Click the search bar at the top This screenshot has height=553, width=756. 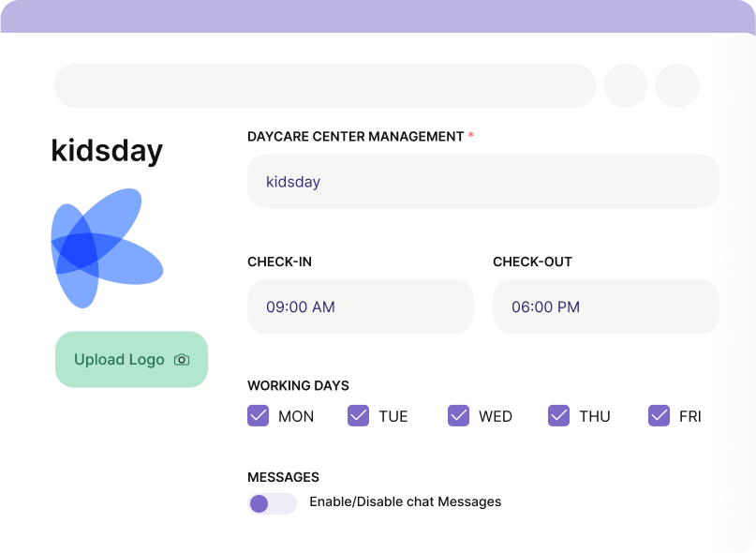pos(325,85)
